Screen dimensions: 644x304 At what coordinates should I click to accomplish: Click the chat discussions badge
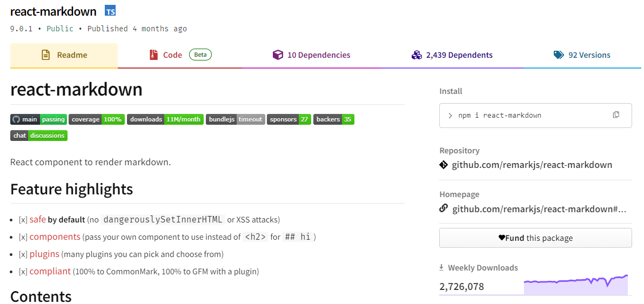coord(39,136)
